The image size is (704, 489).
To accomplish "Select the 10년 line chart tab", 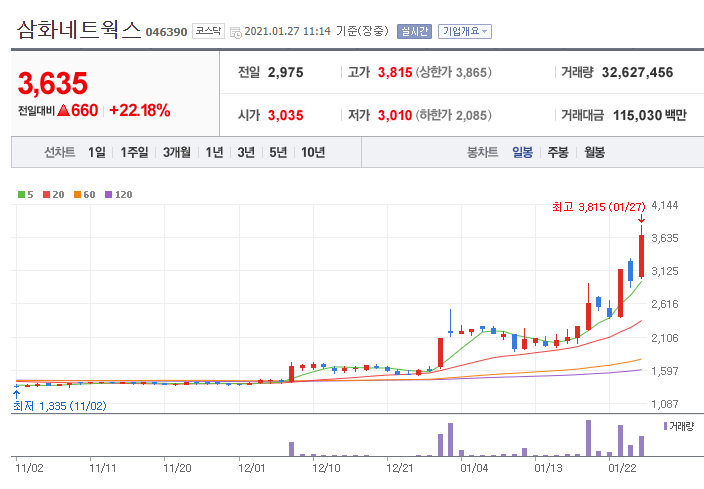I will (x=313, y=152).
